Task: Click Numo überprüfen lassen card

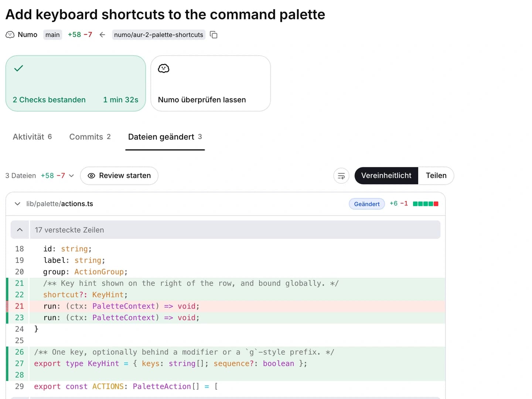Action: [211, 83]
